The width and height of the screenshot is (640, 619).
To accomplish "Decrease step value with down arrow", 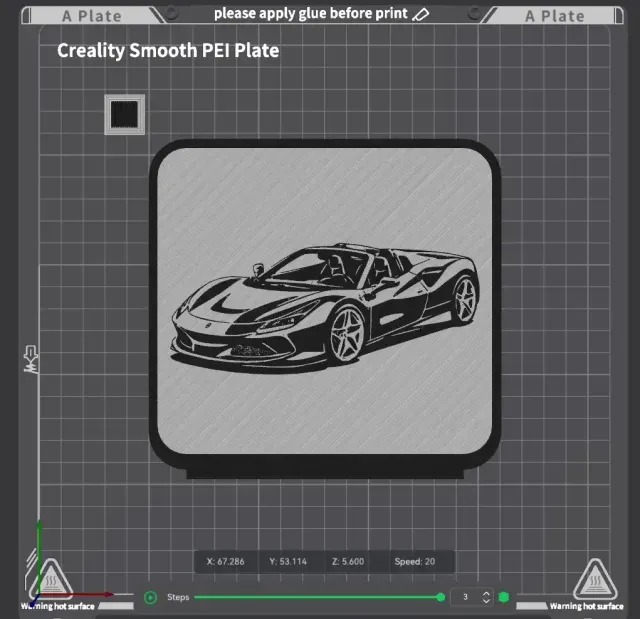I will point(486,601).
